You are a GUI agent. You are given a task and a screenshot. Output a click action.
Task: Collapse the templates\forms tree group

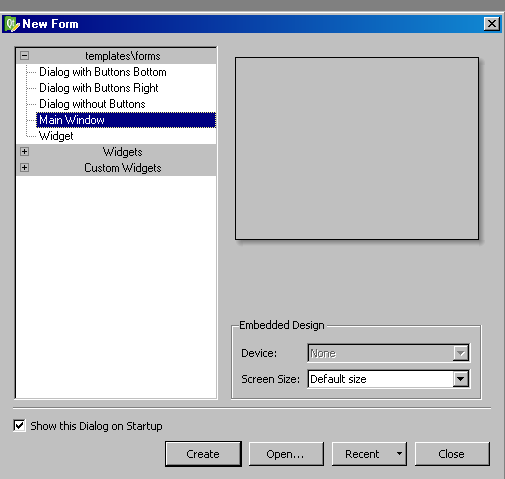[x=24, y=56]
